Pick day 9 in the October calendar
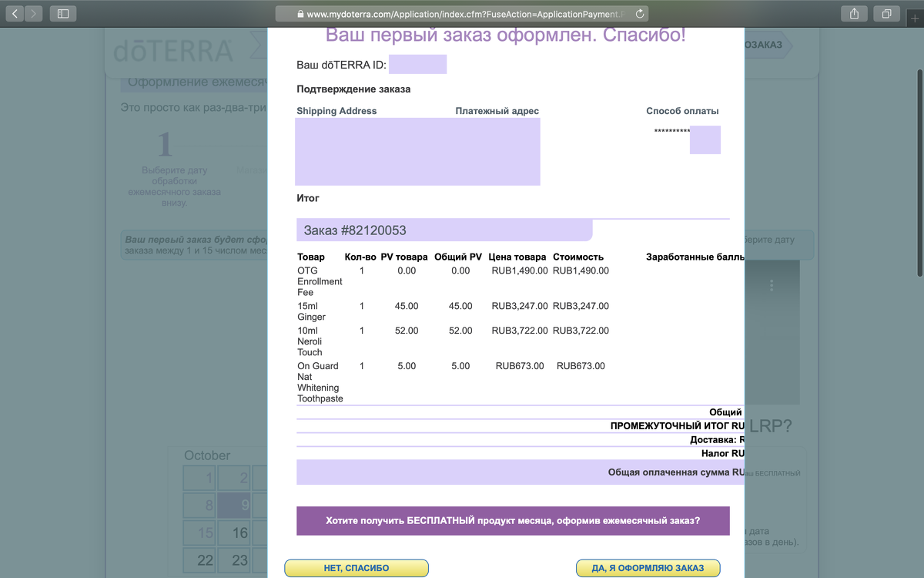924x578 pixels. [x=240, y=506]
